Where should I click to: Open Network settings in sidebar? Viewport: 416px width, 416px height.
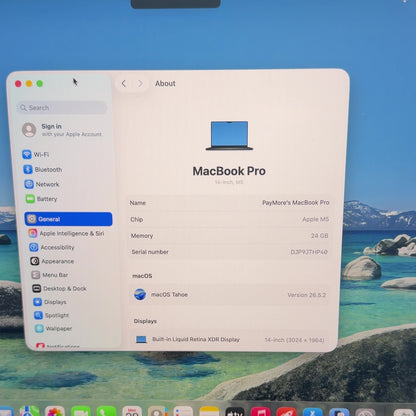tap(42, 184)
